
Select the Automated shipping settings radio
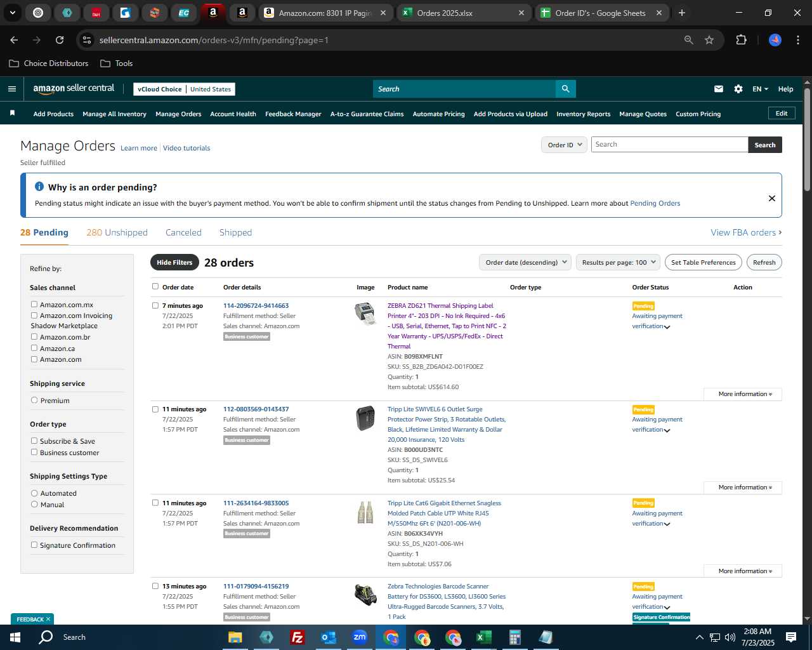coord(34,493)
